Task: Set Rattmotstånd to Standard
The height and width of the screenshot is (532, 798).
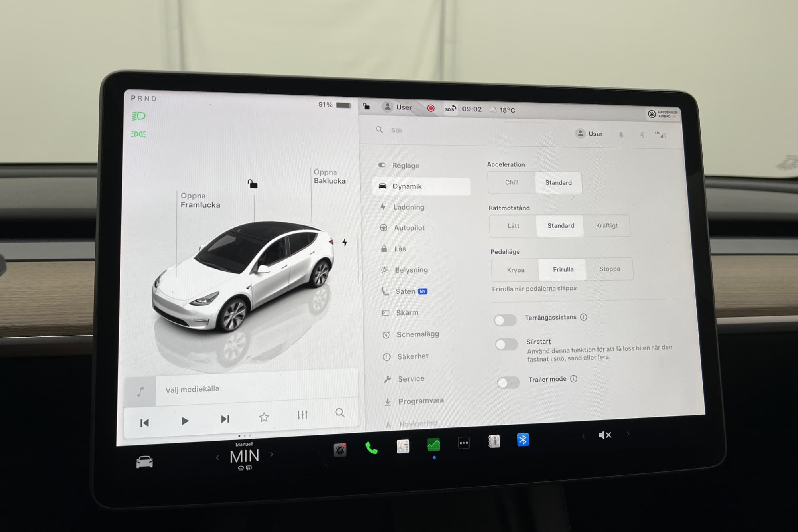Action: pyautogui.click(x=561, y=226)
